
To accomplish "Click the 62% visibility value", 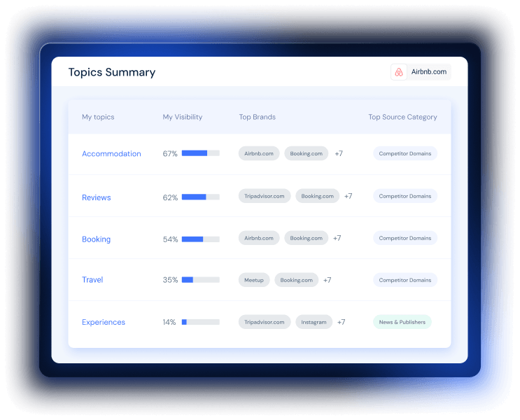I will point(170,197).
